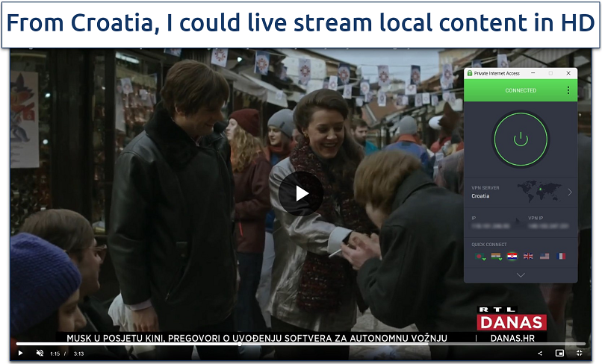Screen dimensions: 602x364
Task: Exit fullscreen with the collapse arrows icon
Action: click(x=580, y=354)
